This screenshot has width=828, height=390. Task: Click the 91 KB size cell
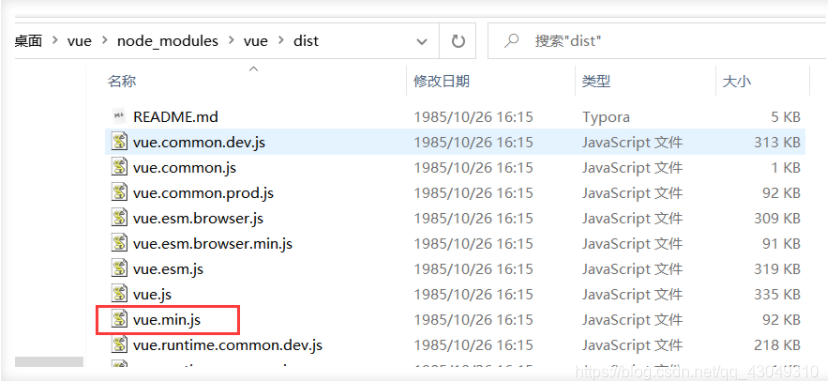[x=782, y=244]
